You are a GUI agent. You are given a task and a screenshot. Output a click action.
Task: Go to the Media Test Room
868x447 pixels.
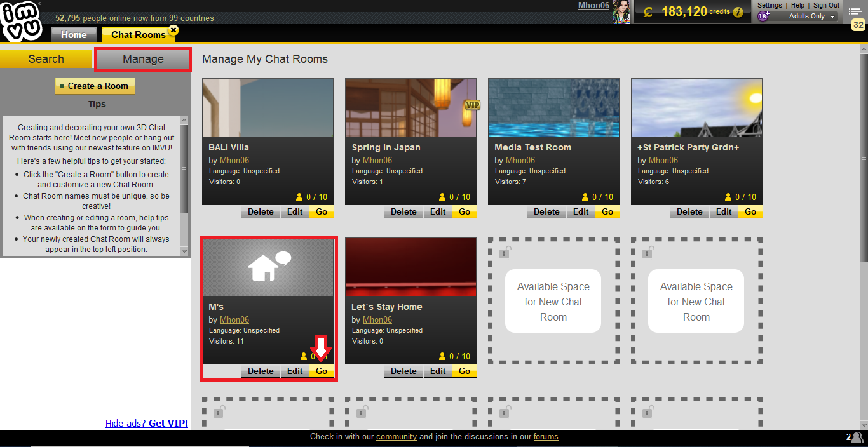coord(607,211)
